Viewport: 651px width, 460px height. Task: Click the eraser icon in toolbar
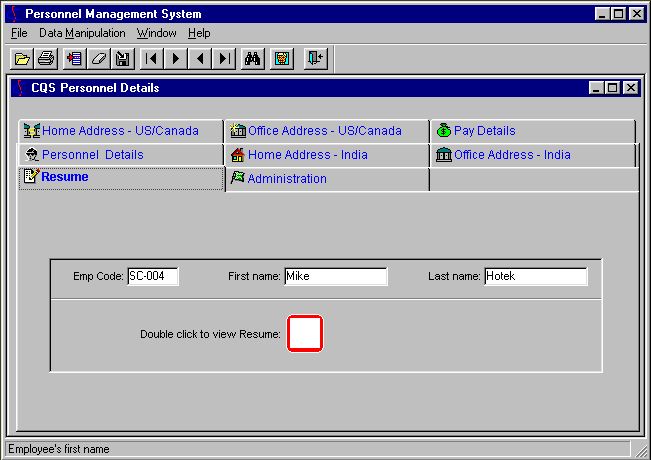coord(98,59)
